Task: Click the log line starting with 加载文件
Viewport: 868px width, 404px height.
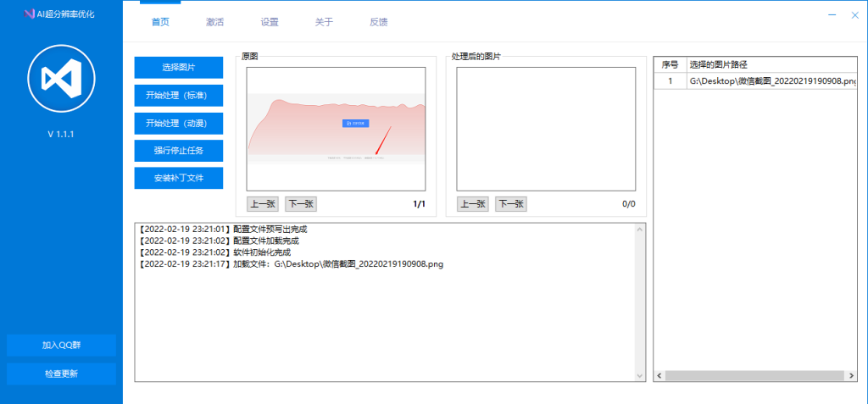Action: [x=291, y=264]
